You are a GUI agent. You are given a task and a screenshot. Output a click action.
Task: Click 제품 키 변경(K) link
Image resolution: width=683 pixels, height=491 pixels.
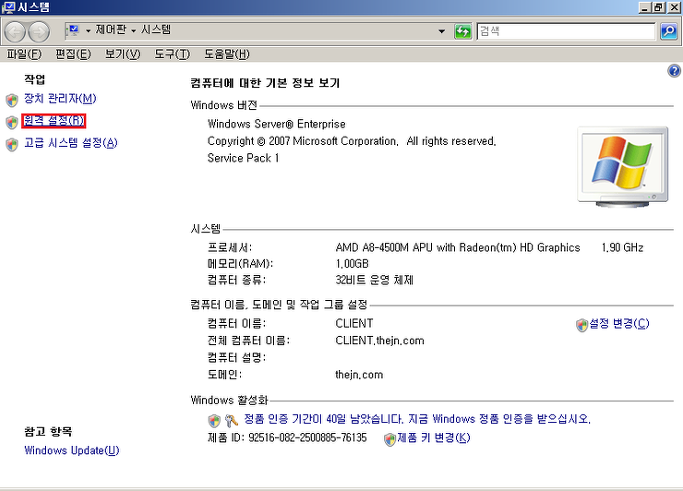tap(434, 437)
